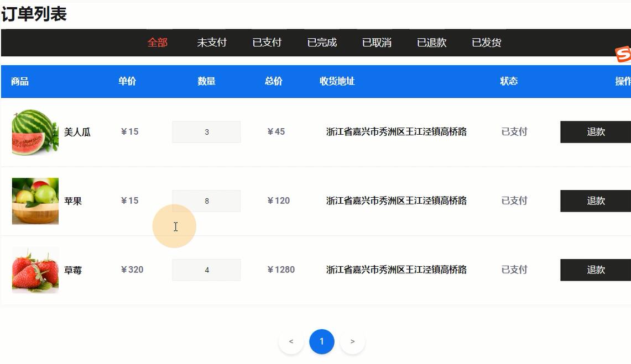Go to the 已退款 tab
631x364 pixels.
(431, 43)
